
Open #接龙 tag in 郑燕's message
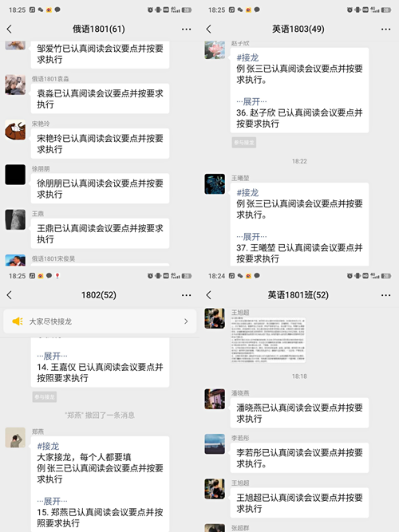[48, 446]
